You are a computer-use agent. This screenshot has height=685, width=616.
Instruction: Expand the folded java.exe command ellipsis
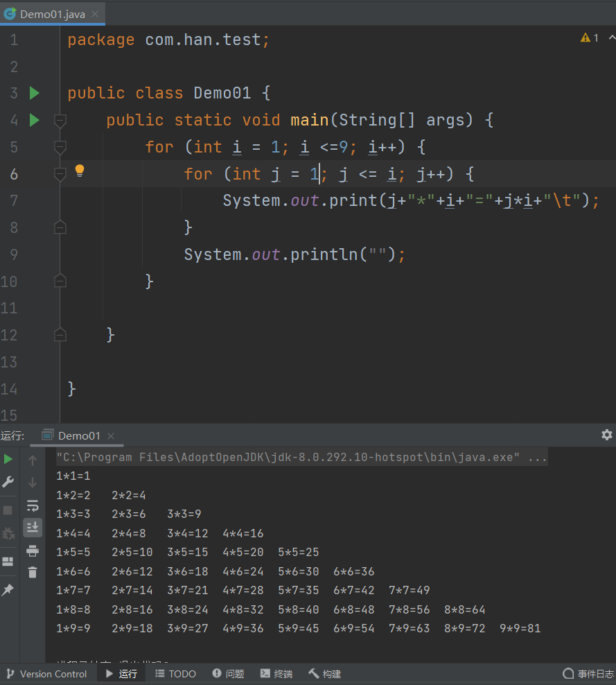(x=538, y=458)
